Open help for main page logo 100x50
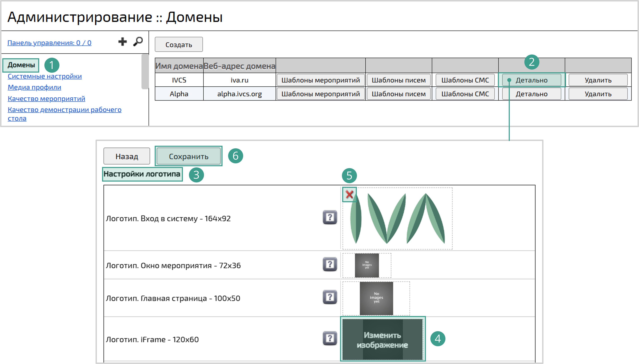639x364 pixels. (330, 297)
